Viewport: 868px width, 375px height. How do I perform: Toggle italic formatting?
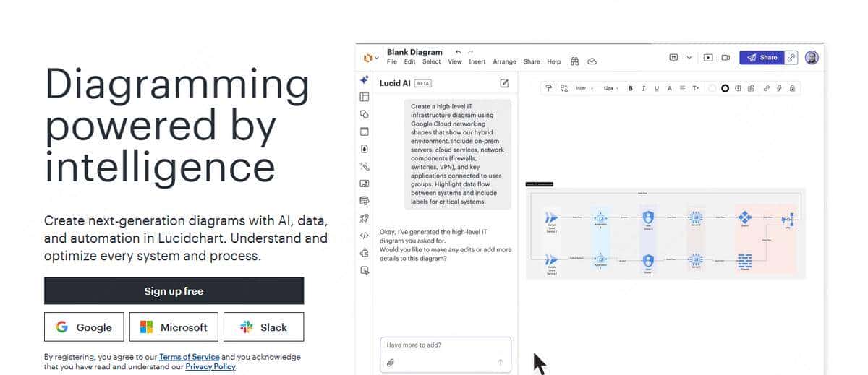644,88
